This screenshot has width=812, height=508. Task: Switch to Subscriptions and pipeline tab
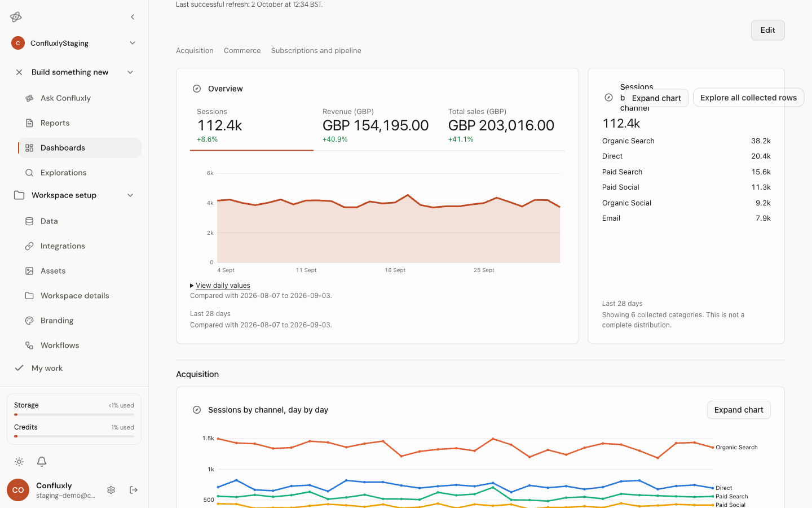[316, 51]
